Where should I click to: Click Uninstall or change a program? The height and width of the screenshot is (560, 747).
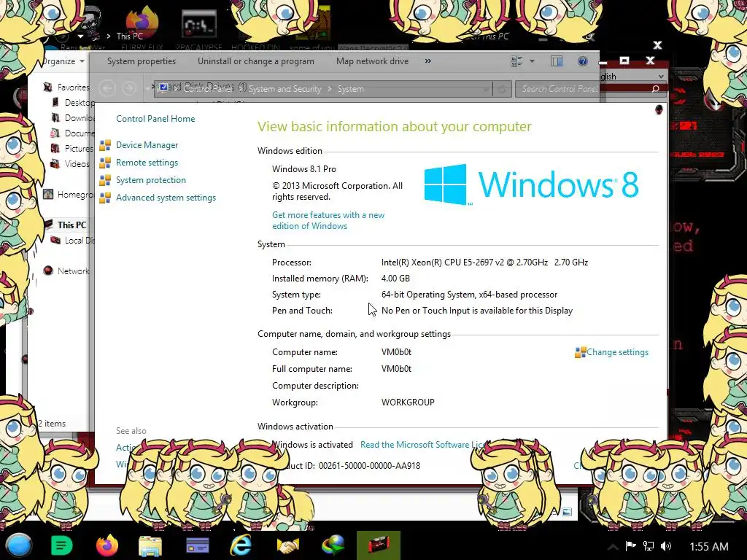[256, 61]
